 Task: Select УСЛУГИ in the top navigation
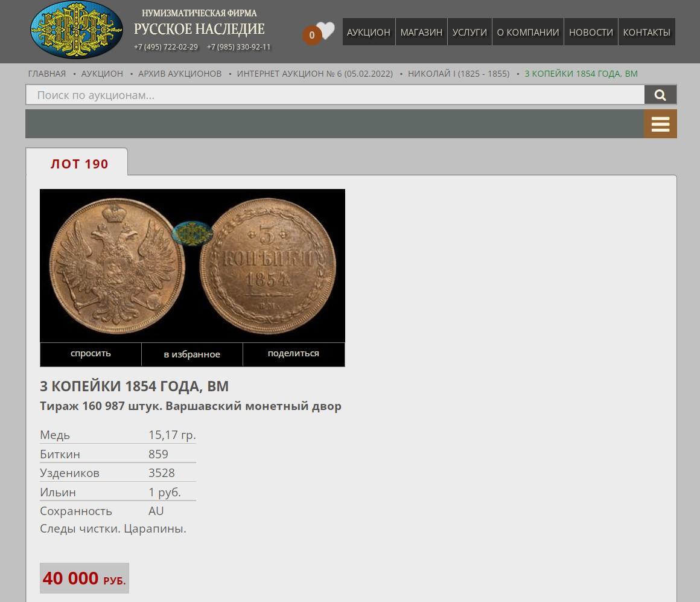[469, 32]
